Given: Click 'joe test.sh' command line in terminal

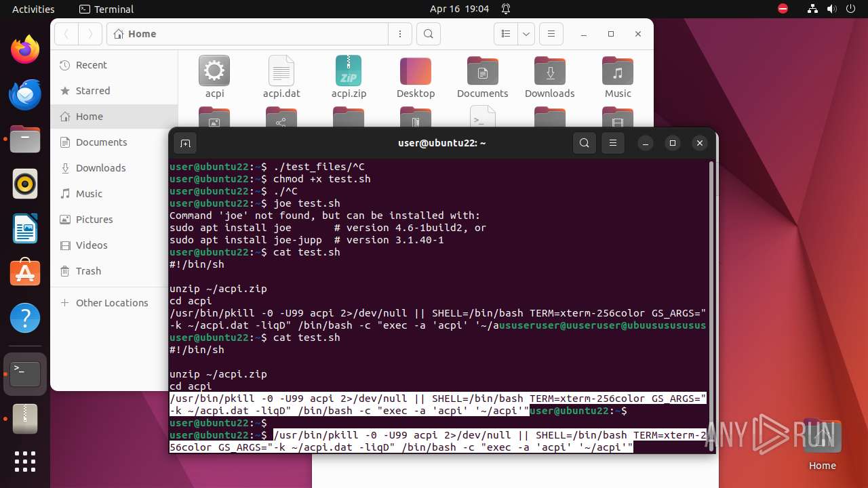Looking at the screenshot, I should click(307, 203).
